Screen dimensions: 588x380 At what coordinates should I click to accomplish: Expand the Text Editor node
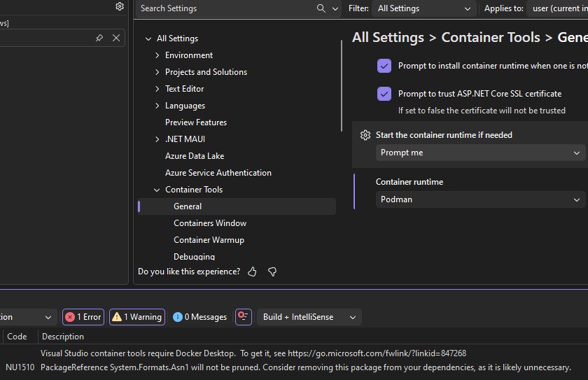click(x=157, y=89)
